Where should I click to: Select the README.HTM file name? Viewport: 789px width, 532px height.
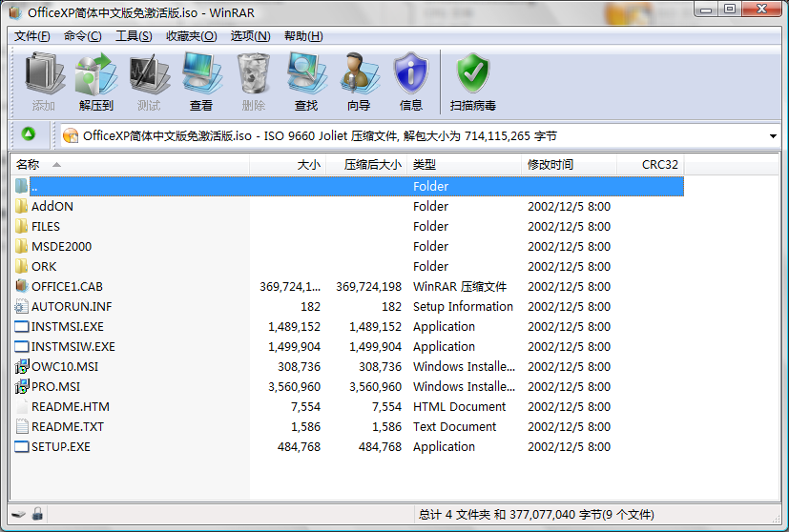tap(71, 407)
